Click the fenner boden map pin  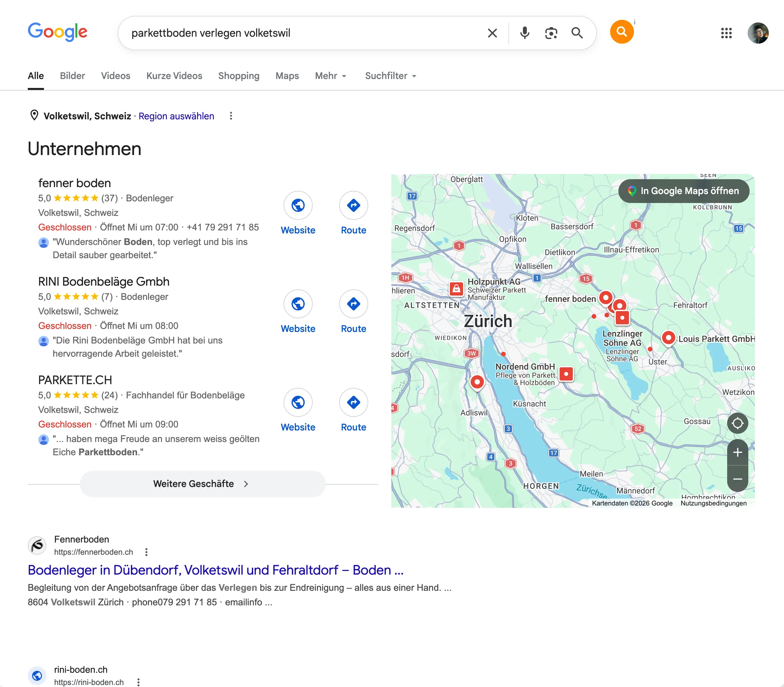click(x=606, y=298)
